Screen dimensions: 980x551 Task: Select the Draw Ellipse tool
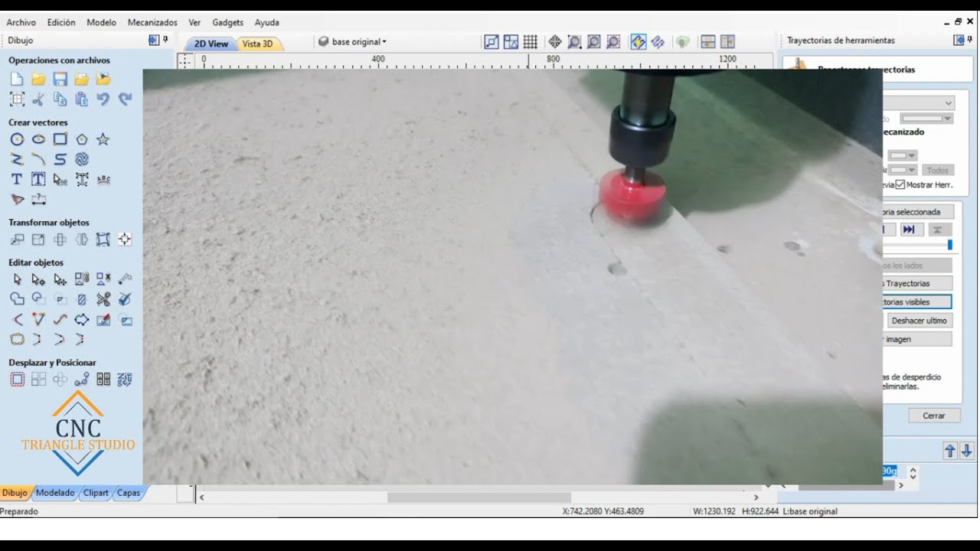click(38, 139)
